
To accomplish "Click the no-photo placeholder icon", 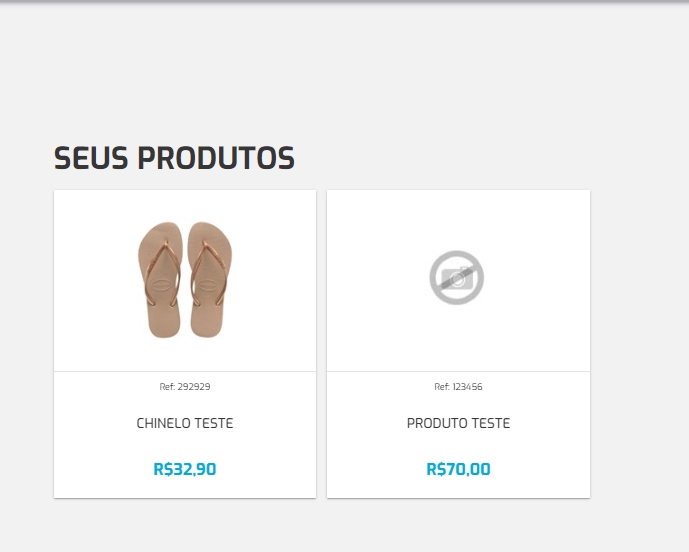I will (457, 277).
